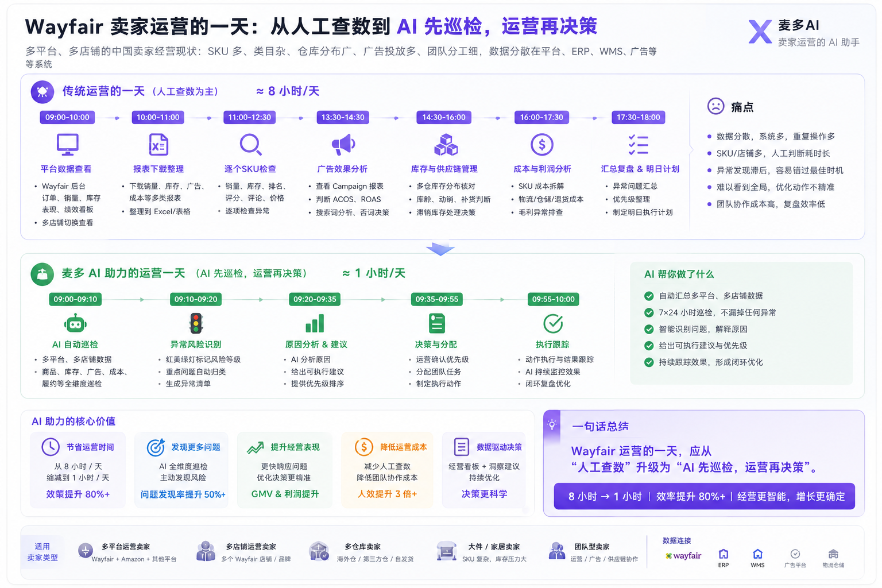Click the 麦多AI logo at top right
This screenshot has width=882, height=588.
tap(804, 33)
